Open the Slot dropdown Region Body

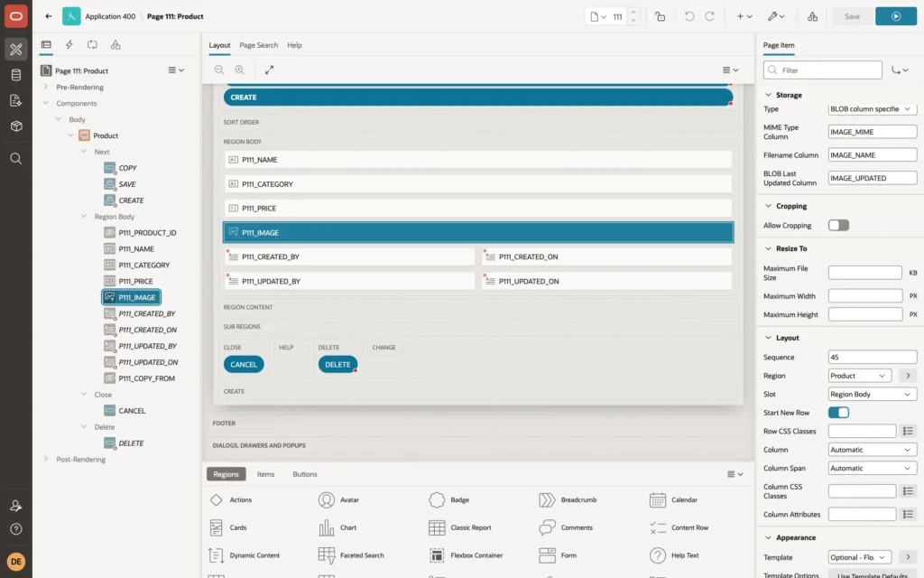[x=873, y=394]
